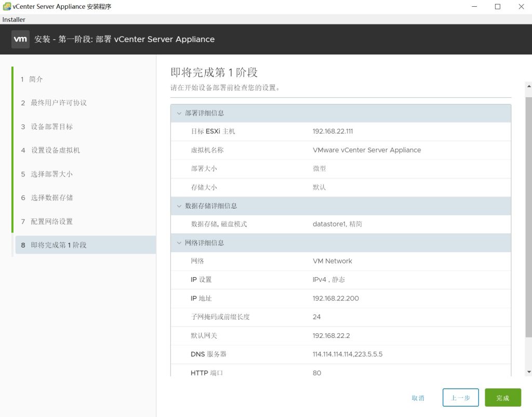Image resolution: width=532 pixels, height=417 pixels.
Task: Select step 8 即将完成第 1 阶段
Action: (x=86, y=245)
